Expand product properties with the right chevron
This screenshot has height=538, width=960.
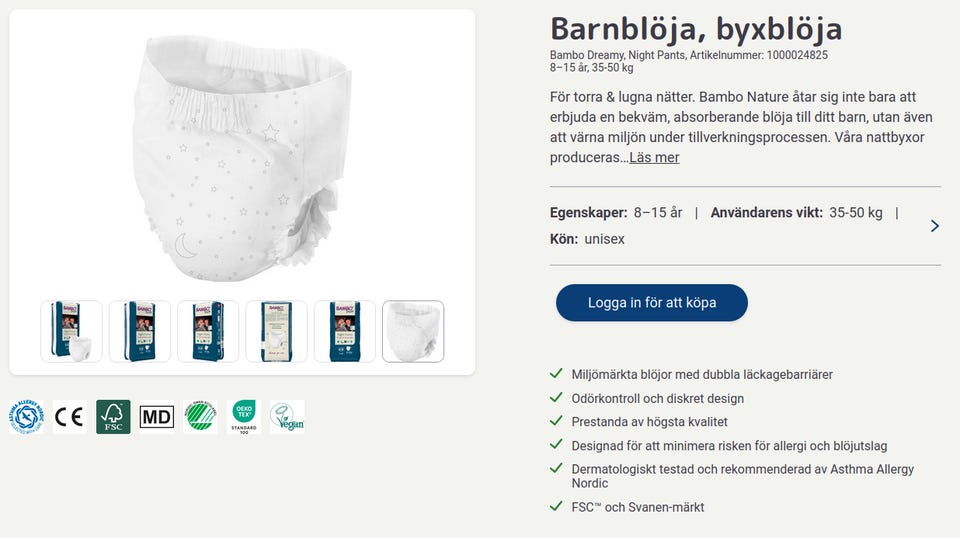tap(934, 226)
